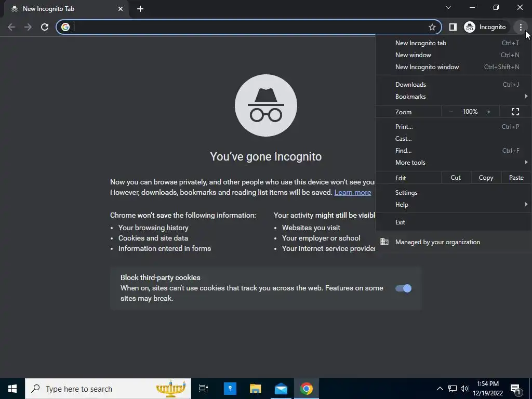This screenshot has height=399, width=532.
Task: Click Paste in the Edit row
Action: point(516,178)
